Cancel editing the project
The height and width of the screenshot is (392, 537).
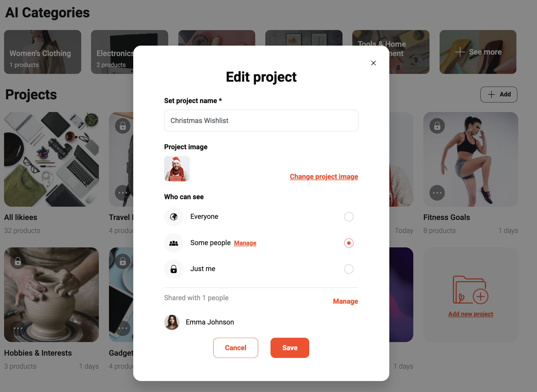tap(236, 348)
